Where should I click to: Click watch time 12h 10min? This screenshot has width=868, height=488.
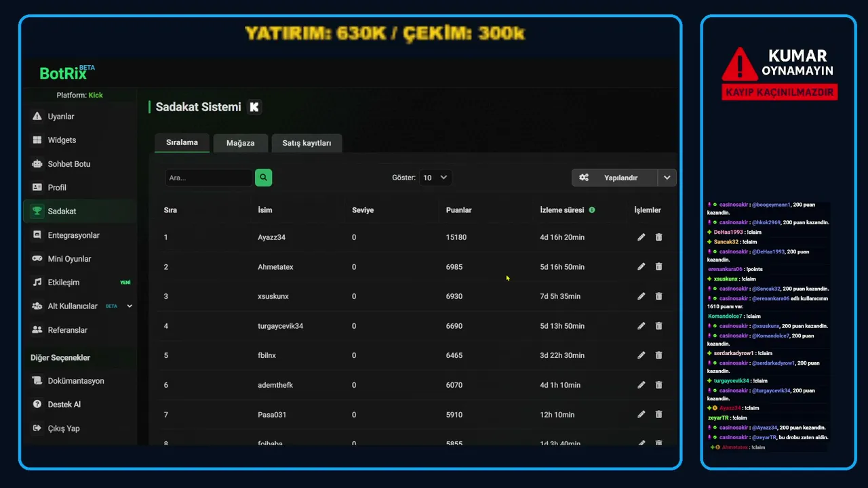click(x=557, y=414)
